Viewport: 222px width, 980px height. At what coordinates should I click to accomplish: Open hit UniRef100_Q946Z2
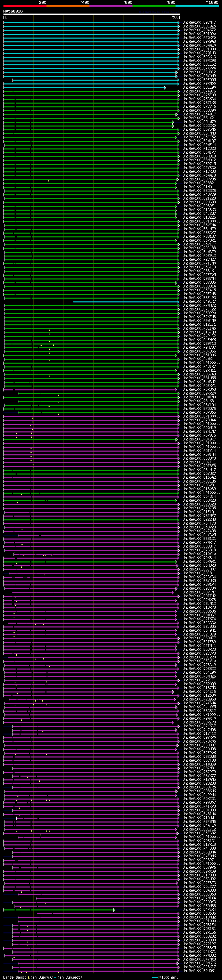coord(199,30)
